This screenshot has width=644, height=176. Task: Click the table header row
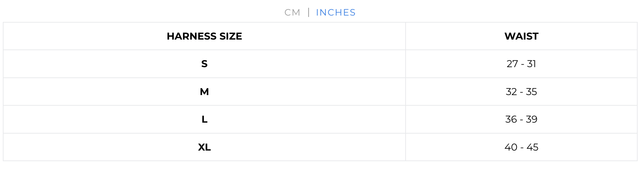[x=320, y=36]
